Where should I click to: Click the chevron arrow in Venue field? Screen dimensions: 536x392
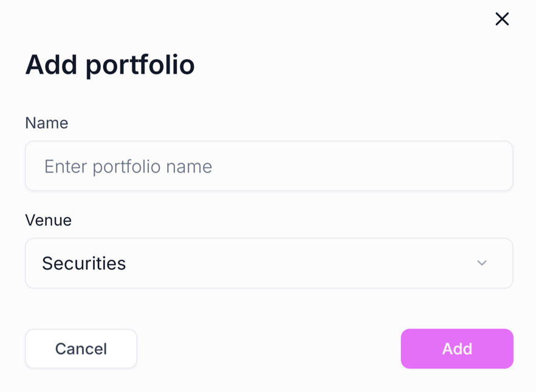[x=482, y=263]
